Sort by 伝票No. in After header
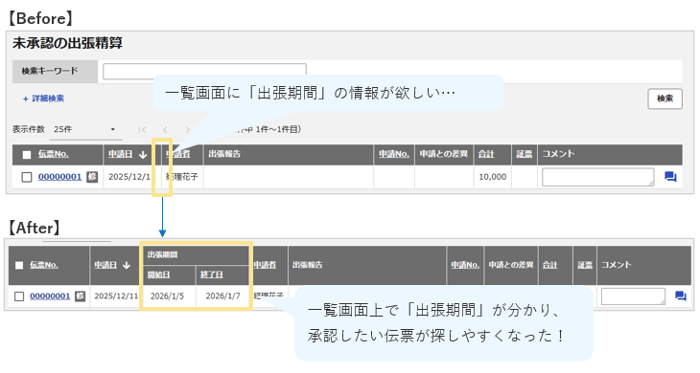The width and height of the screenshot is (700, 373). 44,265
